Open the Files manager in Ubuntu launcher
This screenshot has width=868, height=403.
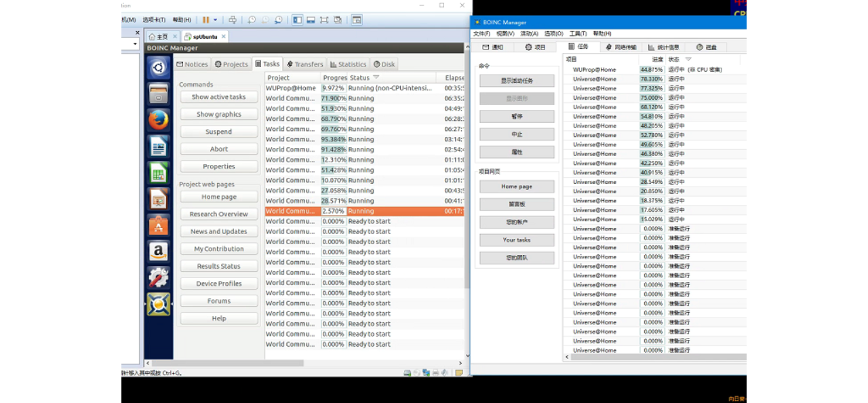(159, 94)
